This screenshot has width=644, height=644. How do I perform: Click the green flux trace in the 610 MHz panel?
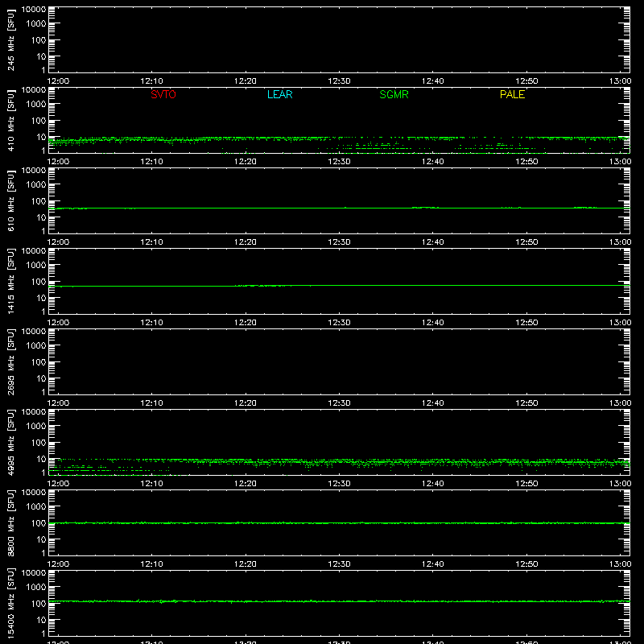point(339,208)
